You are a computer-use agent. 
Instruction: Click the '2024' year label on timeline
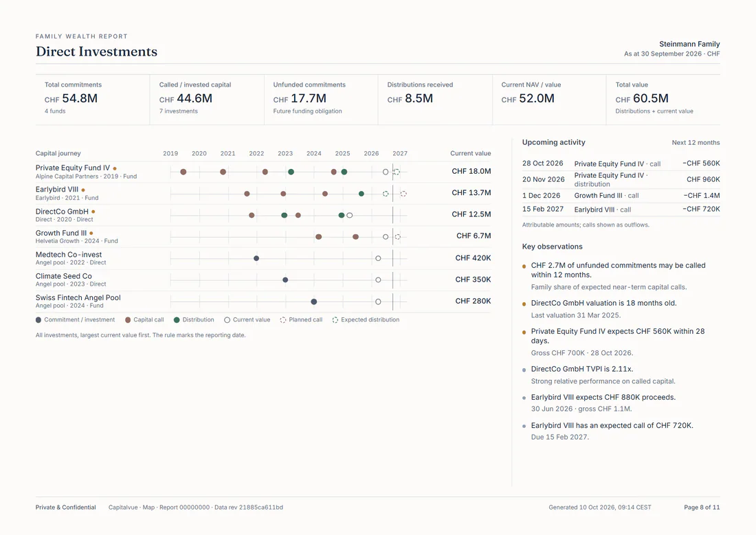[x=314, y=153]
